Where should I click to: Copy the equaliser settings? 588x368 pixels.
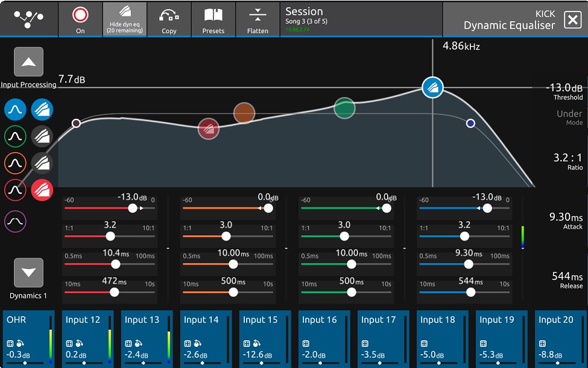169,19
